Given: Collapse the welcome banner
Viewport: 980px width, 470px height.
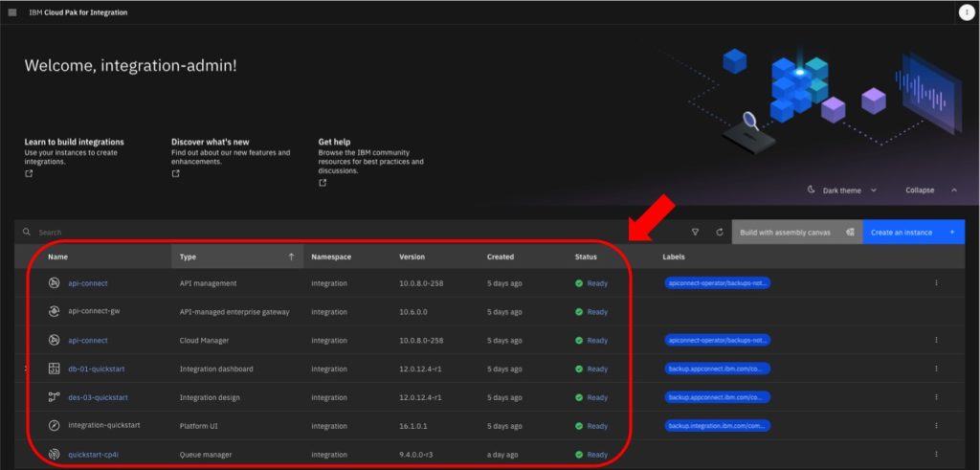Looking at the screenshot, I should (930, 190).
